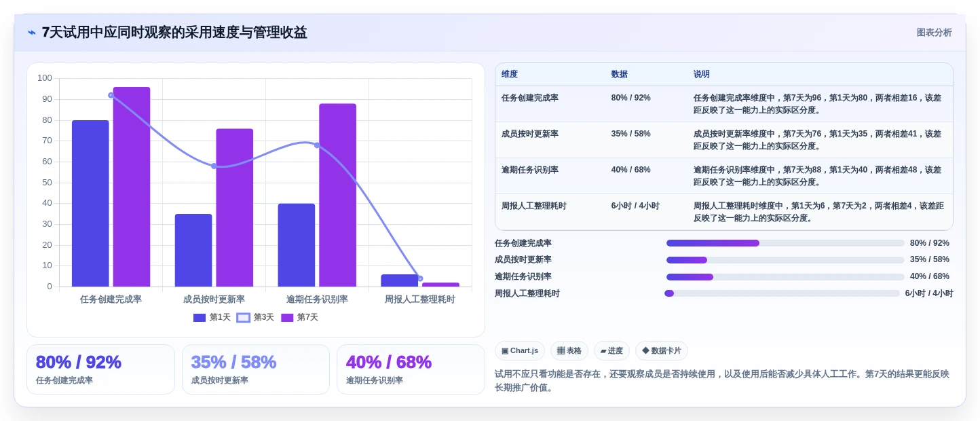Click the 第3天 line point above 任务创建完成率
The image size is (980, 421).
tap(111, 95)
